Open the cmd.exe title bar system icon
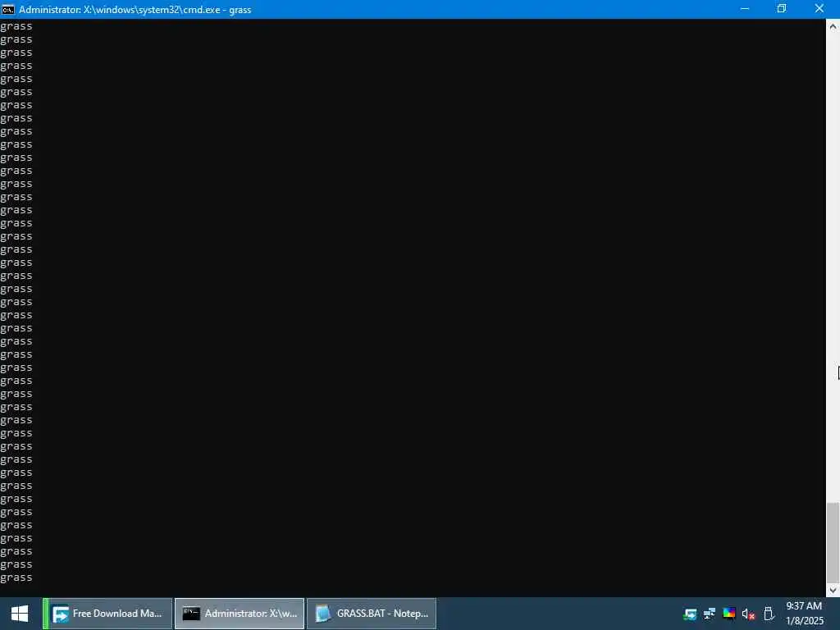The width and height of the screenshot is (840, 630). click(8, 9)
